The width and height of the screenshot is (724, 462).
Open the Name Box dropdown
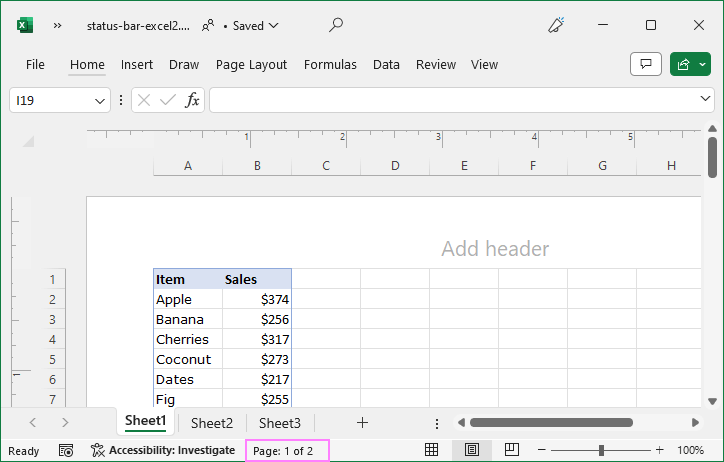(101, 100)
